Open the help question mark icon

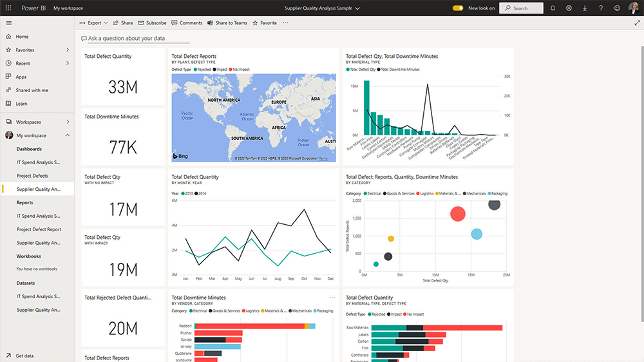(x=601, y=8)
